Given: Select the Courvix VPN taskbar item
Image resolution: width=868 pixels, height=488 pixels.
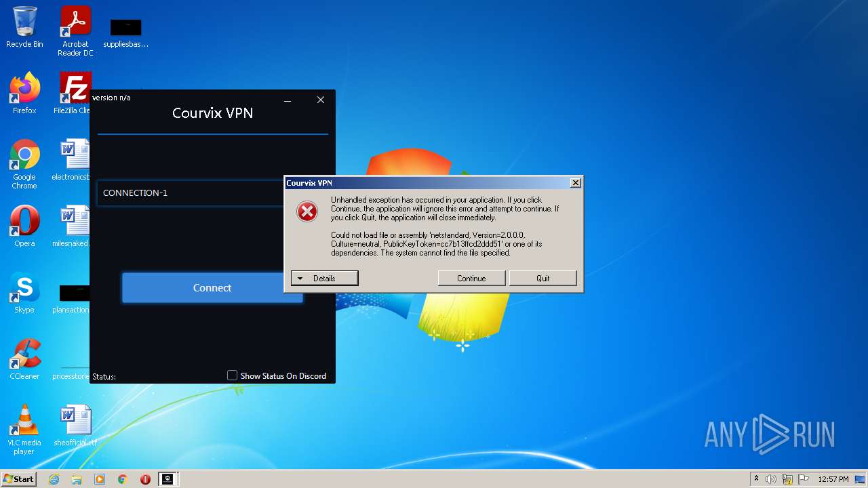Looking at the screenshot, I should 167,479.
